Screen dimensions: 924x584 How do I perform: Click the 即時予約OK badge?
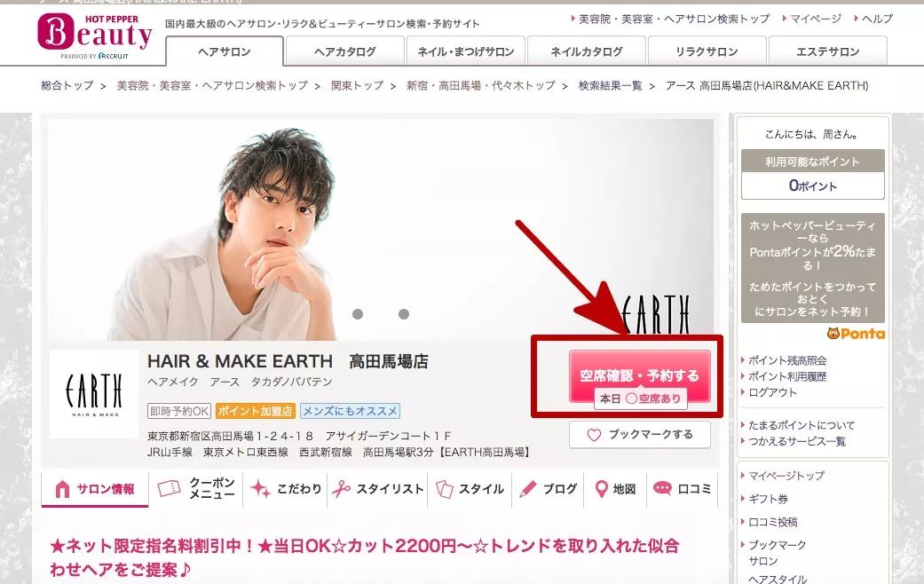point(179,411)
